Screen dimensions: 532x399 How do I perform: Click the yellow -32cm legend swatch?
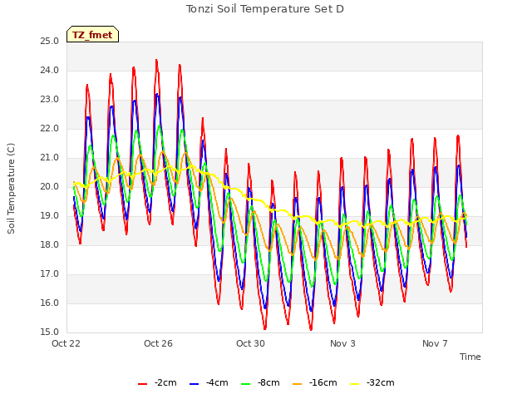coord(355,384)
